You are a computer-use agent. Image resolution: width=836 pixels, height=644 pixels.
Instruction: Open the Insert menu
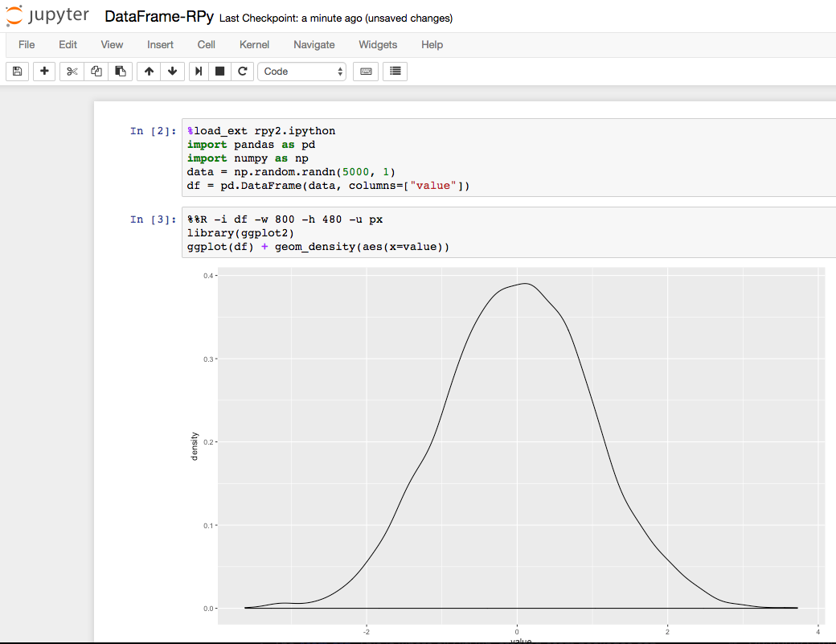click(x=160, y=45)
